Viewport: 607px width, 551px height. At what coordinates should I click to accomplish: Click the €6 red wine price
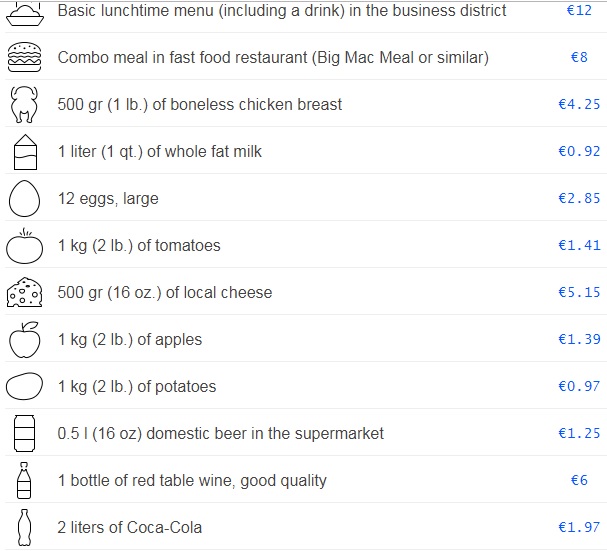click(579, 480)
